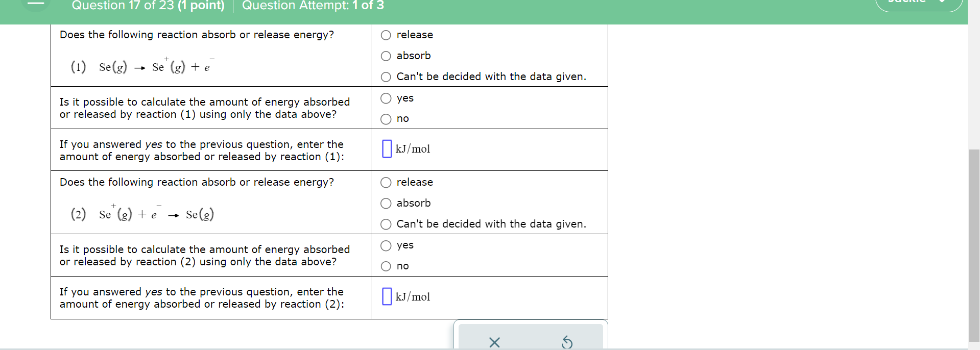
Task: Click the X icon to clear answers
Action: pos(494,342)
